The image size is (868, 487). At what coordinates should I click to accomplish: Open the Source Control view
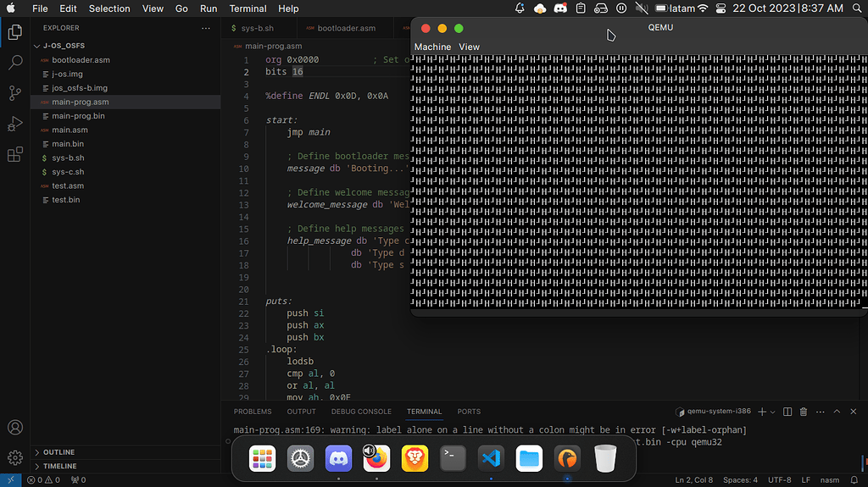click(x=15, y=93)
